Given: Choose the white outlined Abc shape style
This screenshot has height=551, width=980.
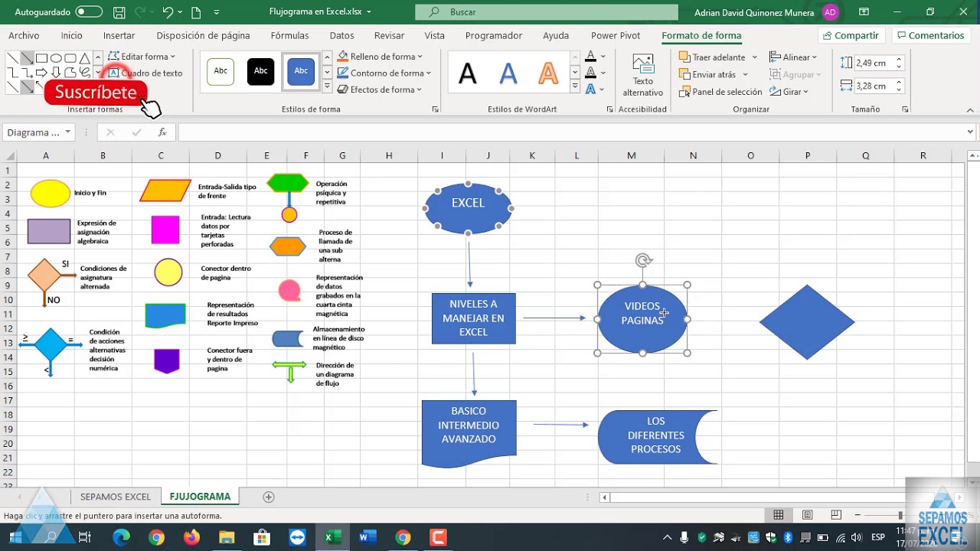Looking at the screenshot, I should click(x=220, y=71).
